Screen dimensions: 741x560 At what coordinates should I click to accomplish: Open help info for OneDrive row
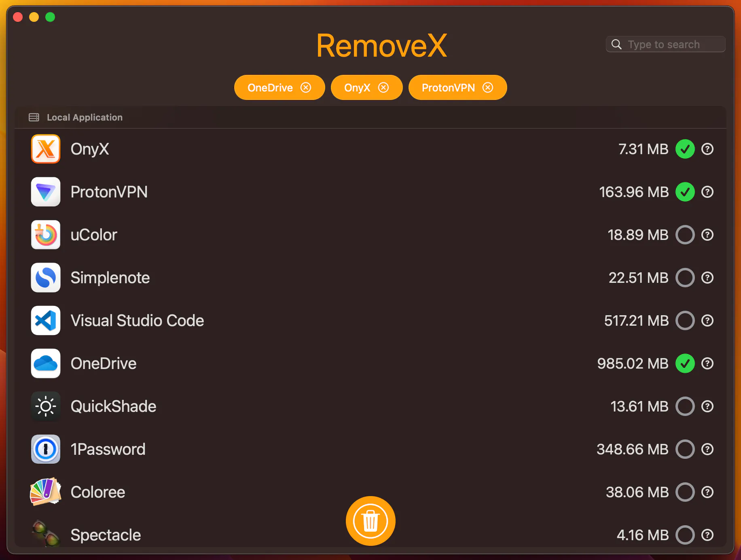click(707, 363)
